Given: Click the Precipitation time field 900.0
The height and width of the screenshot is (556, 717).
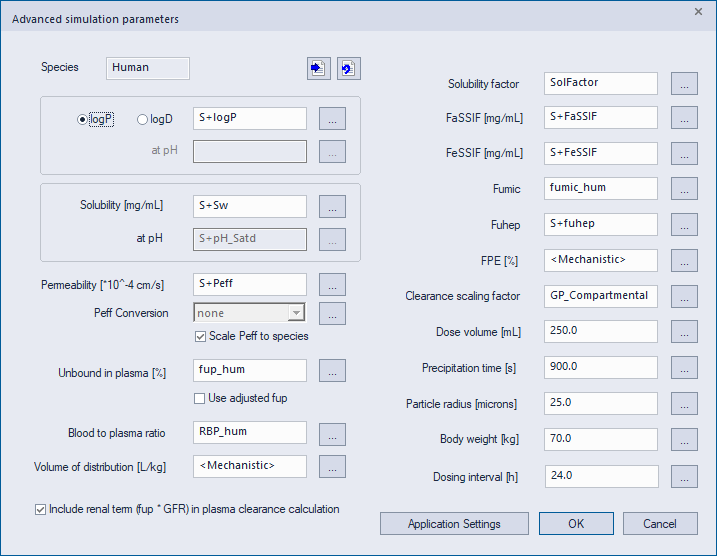Looking at the screenshot, I should 601,368.
